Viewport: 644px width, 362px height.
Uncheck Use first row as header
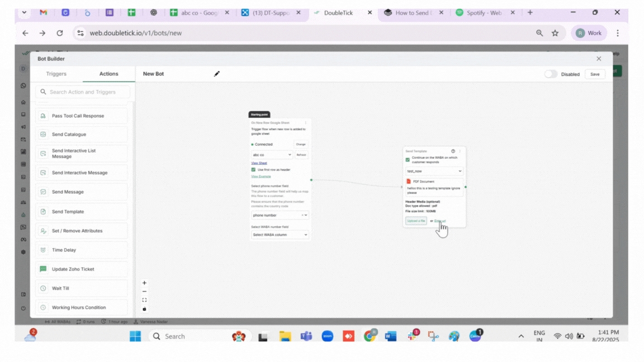253,170
